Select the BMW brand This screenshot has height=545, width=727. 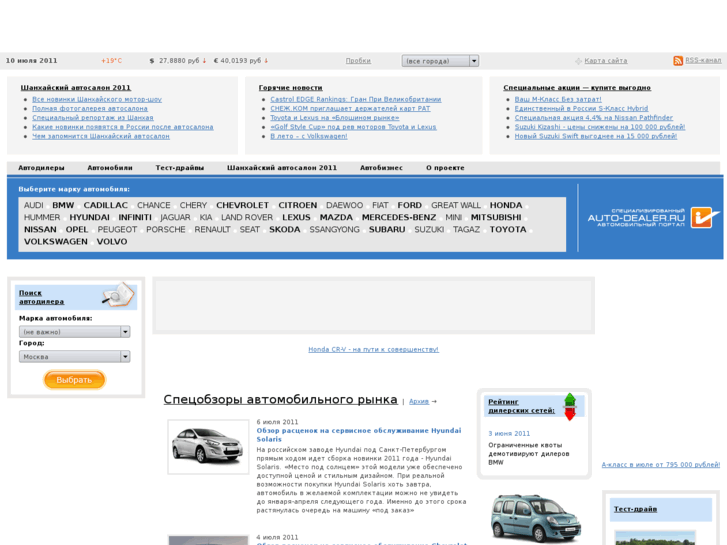pos(63,205)
